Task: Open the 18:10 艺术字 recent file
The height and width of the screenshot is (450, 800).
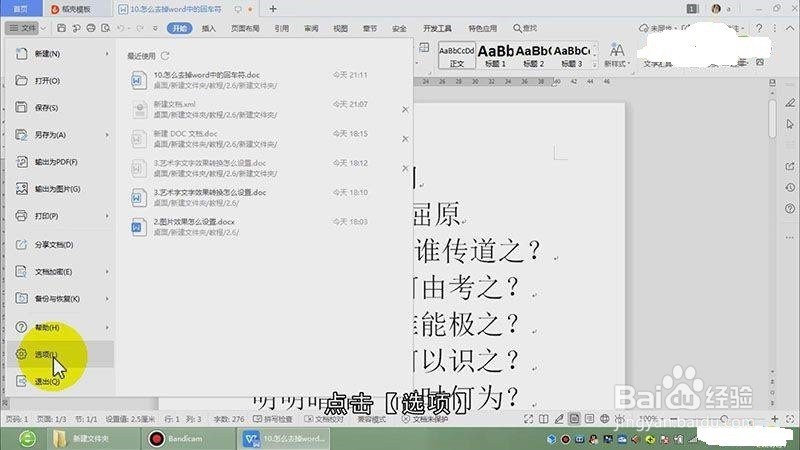Action: pyautogui.click(x=250, y=197)
